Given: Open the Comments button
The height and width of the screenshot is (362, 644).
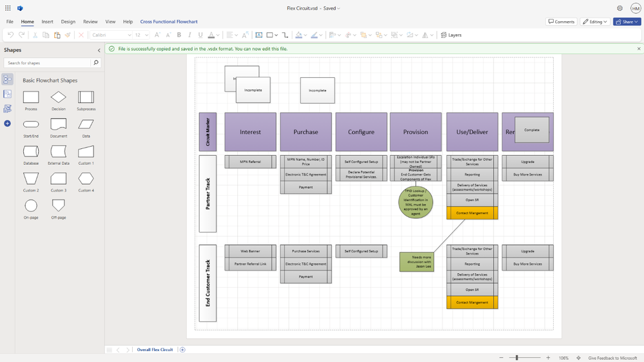Looking at the screenshot, I should [561, 21].
